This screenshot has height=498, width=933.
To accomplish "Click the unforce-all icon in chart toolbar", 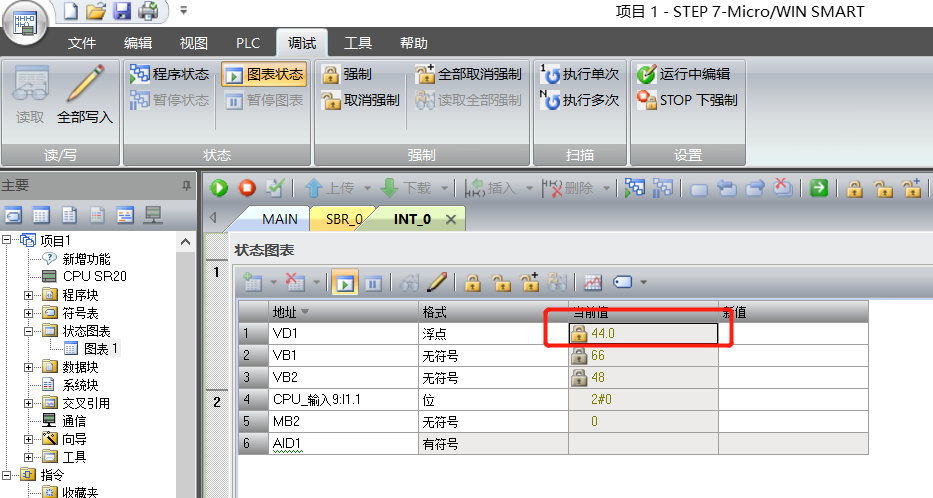I will 529,282.
